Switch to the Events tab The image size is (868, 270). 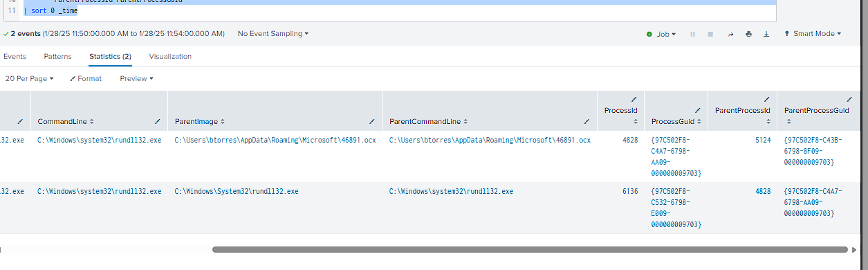[x=15, y=56]
